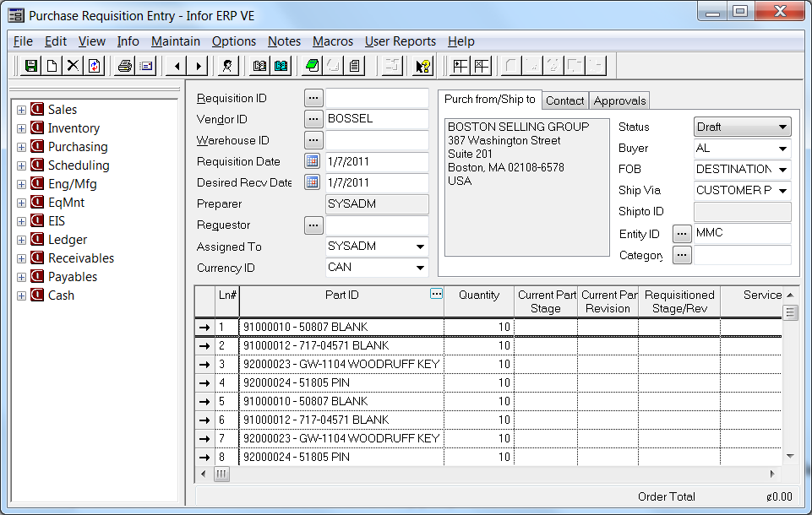This screenshot has height=515, width=812.
Task: Click Part ID cell 92000024 - 51805 PIN on line 4
Action: tap(341, 383)
